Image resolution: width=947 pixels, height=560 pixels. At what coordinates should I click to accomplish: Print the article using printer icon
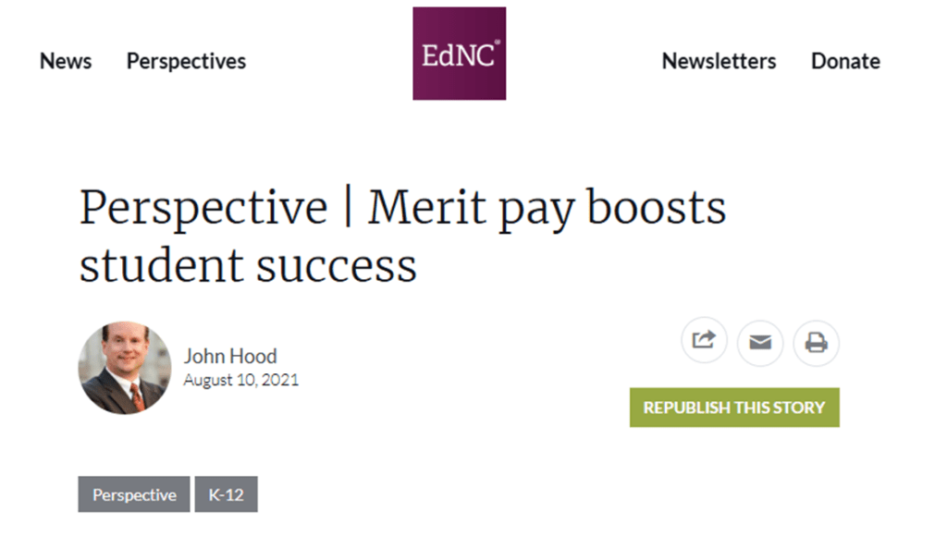click(x=816, y=344)
